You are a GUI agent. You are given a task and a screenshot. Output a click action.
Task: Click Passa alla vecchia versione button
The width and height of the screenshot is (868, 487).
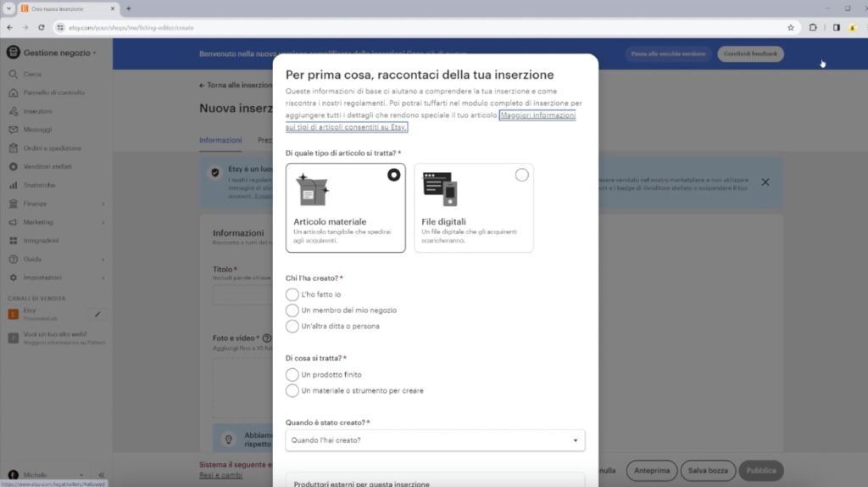click(668, 53)
